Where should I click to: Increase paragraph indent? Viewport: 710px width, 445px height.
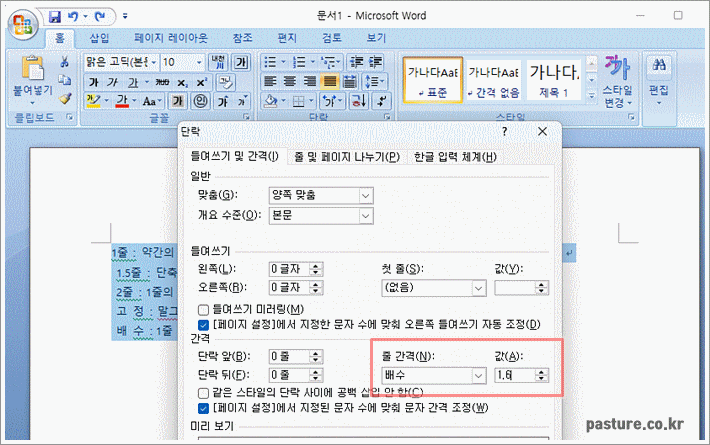376,62
